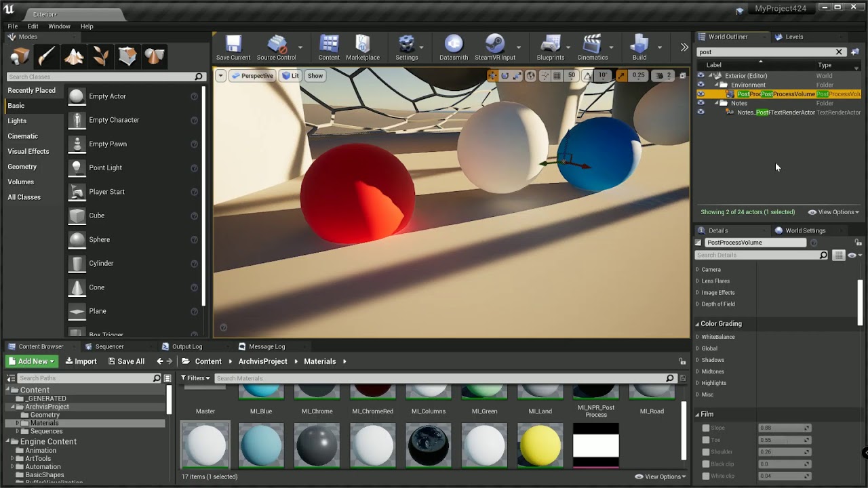The image size is (868, 488).
Task: Select the Geometry Editing mode icon
Action: tap(127, 56)
